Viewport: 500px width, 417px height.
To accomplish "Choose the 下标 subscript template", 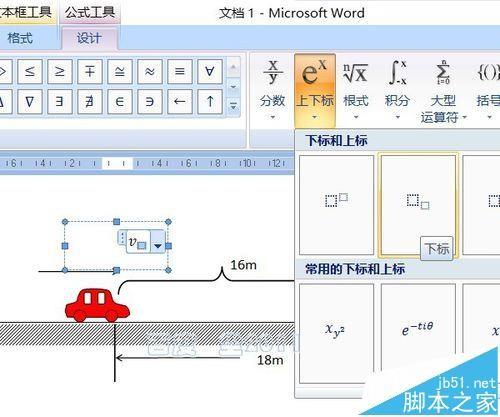I will coord(418,205).
